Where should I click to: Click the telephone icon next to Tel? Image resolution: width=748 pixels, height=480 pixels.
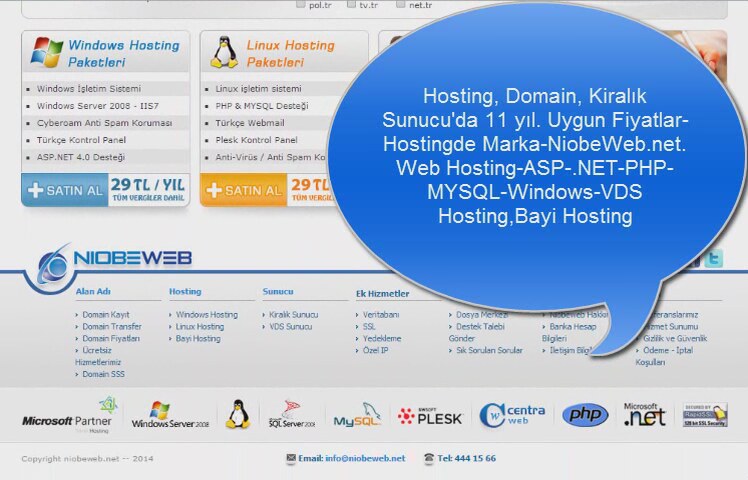(429, 458)
